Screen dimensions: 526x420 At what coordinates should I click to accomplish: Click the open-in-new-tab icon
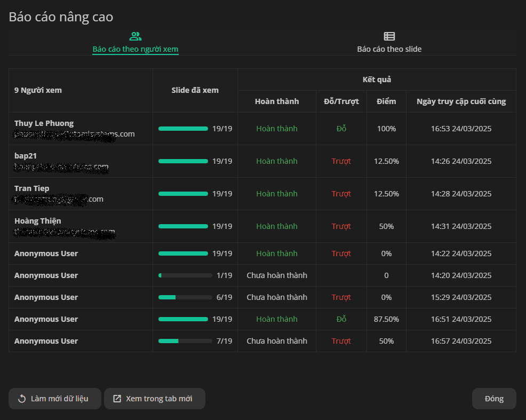[x=117, y=399]
